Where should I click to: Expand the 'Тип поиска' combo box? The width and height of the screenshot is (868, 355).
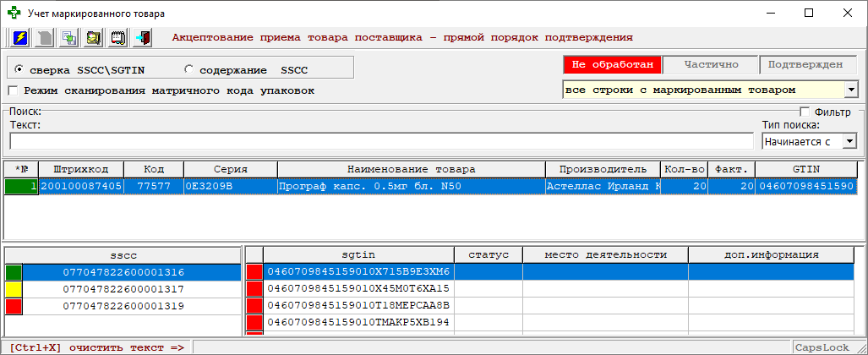pos(849,142)
